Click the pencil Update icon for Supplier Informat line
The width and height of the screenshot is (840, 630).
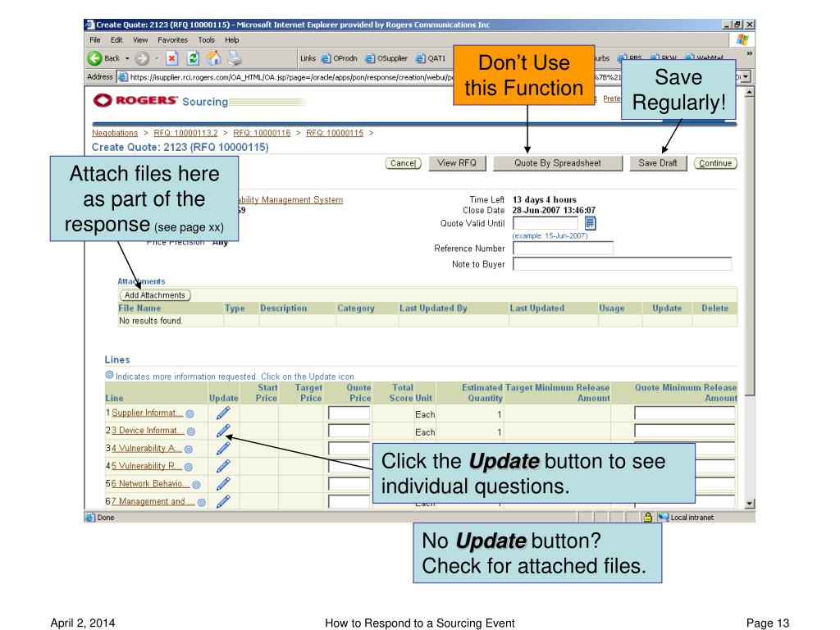pyautogui.click(x=223, y=413)
